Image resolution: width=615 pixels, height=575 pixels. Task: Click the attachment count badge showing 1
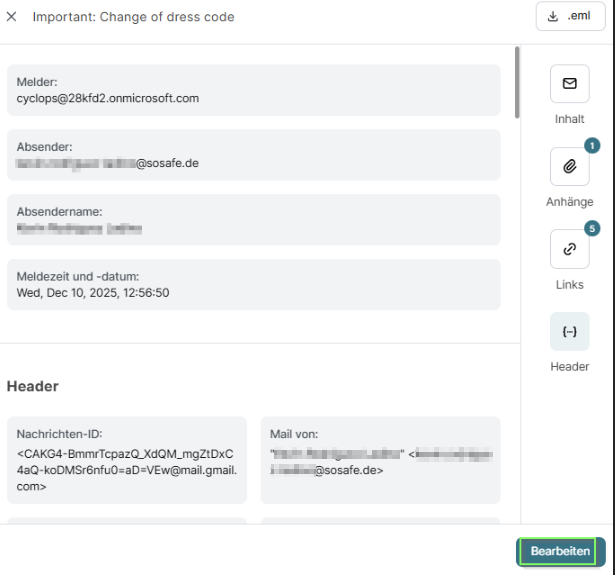click(x=591, y=146)
